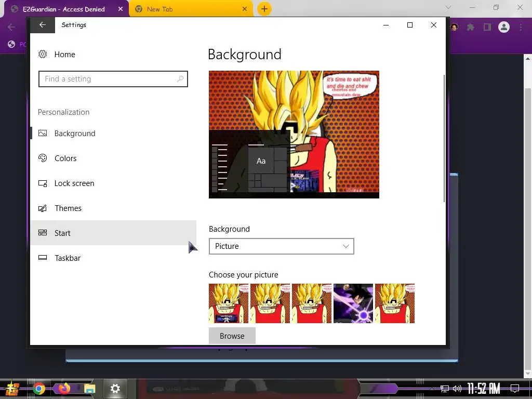Open Chrome profile avatar icon

click(x=504, y=27)
